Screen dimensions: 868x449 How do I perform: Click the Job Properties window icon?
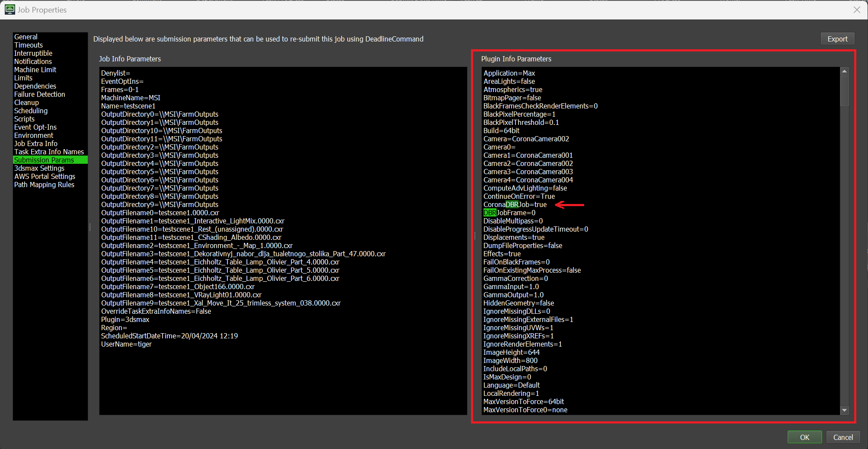click(x=10, y=10)
